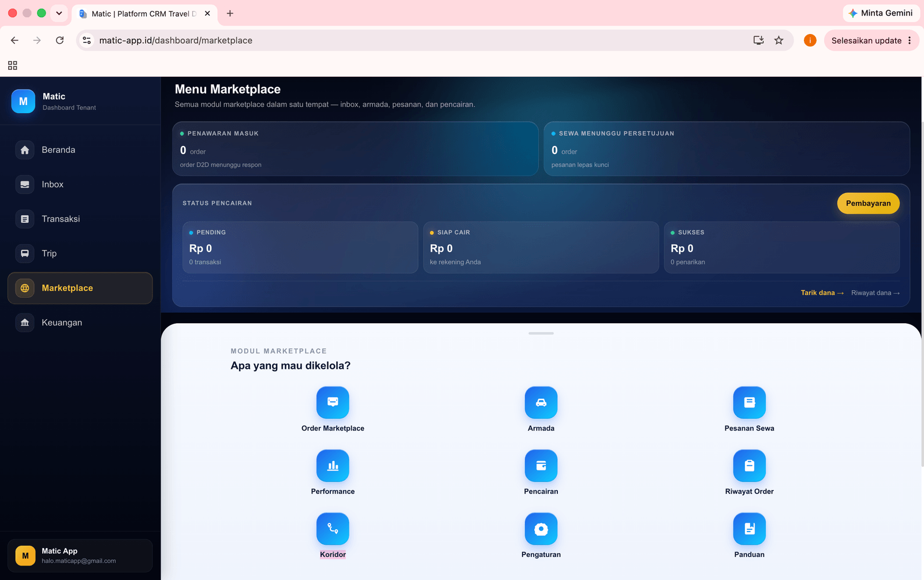Image resolution: width=924 pixels, height=580 pixels.
Task: Open the Riwayat Order clipboard icon
Action: coord(750,466)
